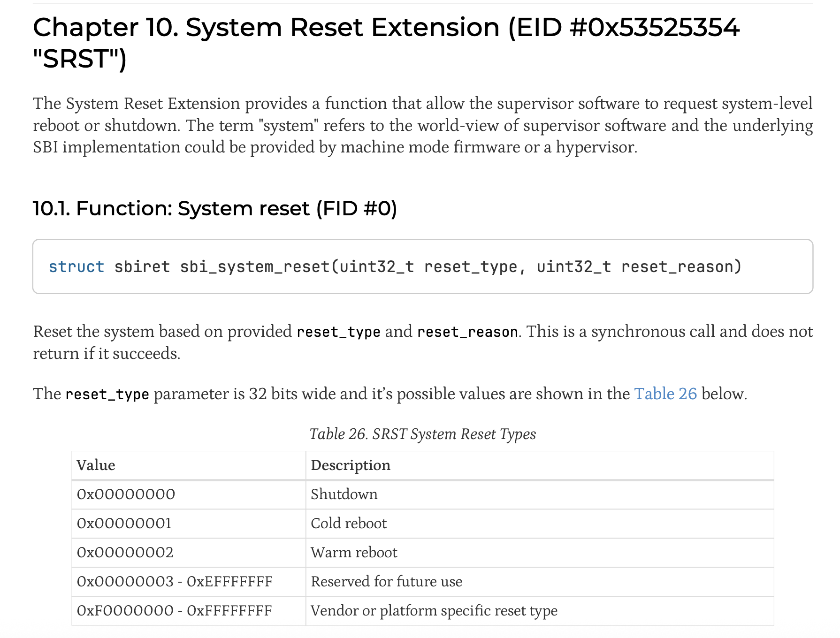Click the Value column header
This screenshot has width=840, height=638.
189,465
